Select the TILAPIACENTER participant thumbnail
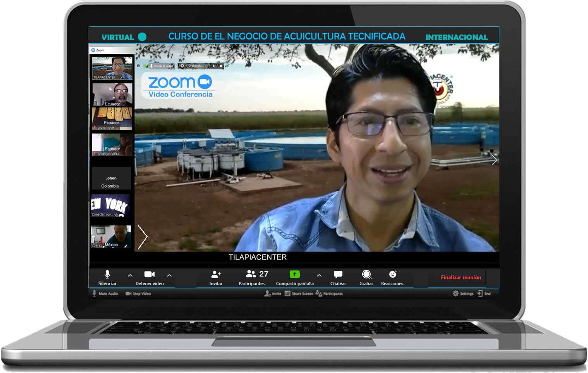 click(x=112, y=68)
